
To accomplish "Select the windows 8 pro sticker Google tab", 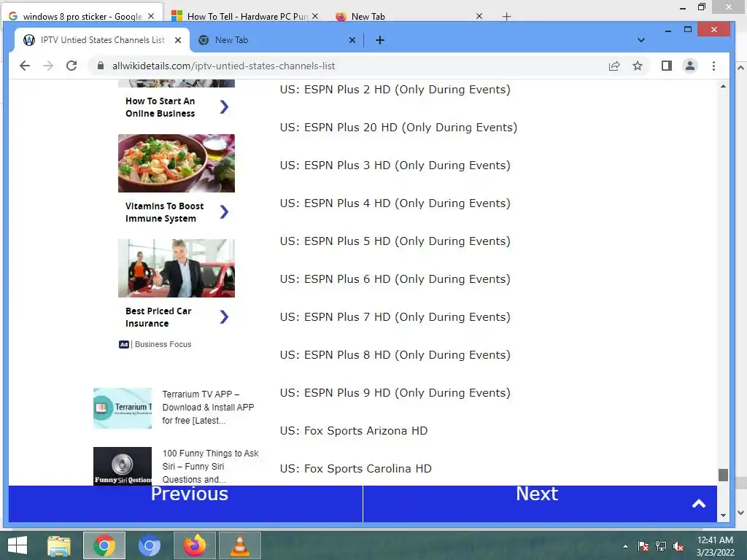I will coord(82,16).
